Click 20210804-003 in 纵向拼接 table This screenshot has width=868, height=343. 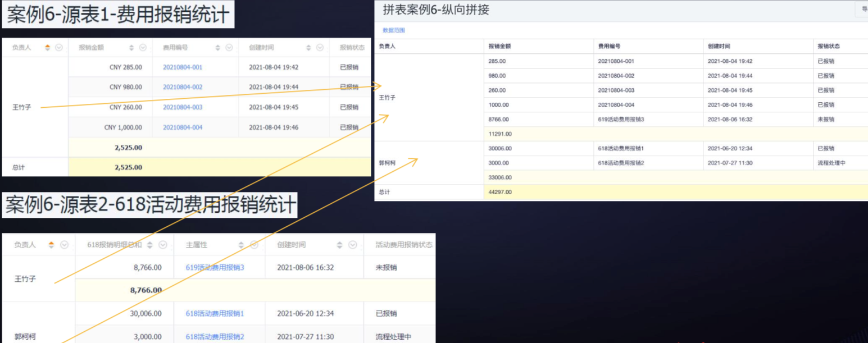(x=616, y=90)
